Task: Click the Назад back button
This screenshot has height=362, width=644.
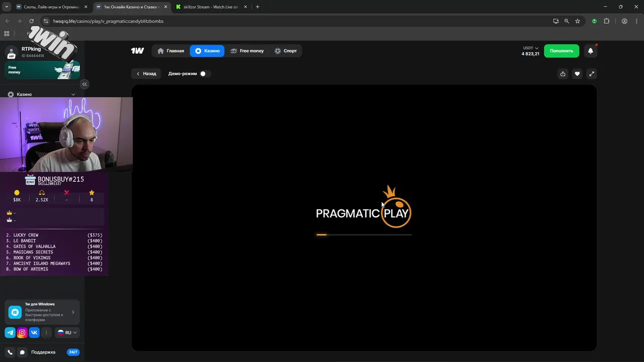Action: (x=146, y=74)
